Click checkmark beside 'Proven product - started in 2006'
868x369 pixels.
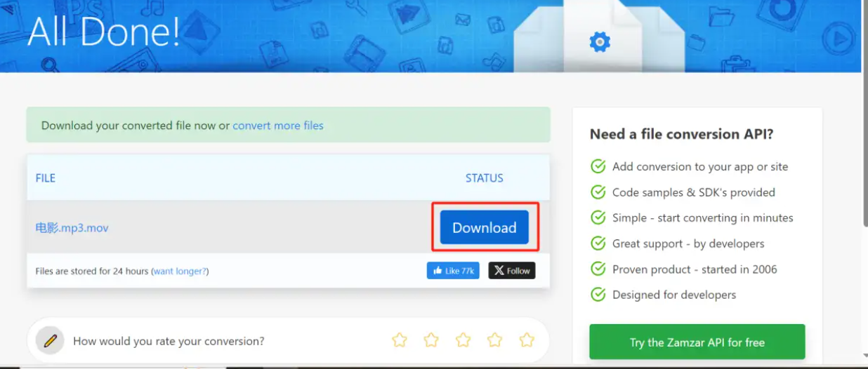pos(598,269)
